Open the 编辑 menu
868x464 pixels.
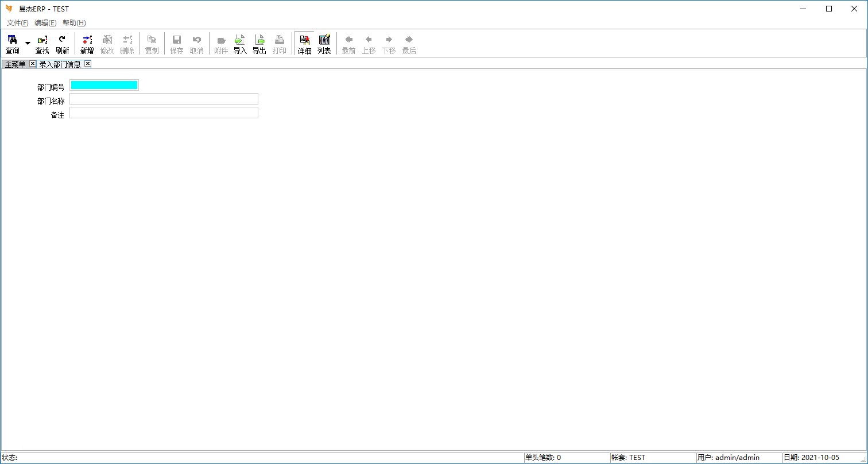pyautogui.click(x=45, y=23)
